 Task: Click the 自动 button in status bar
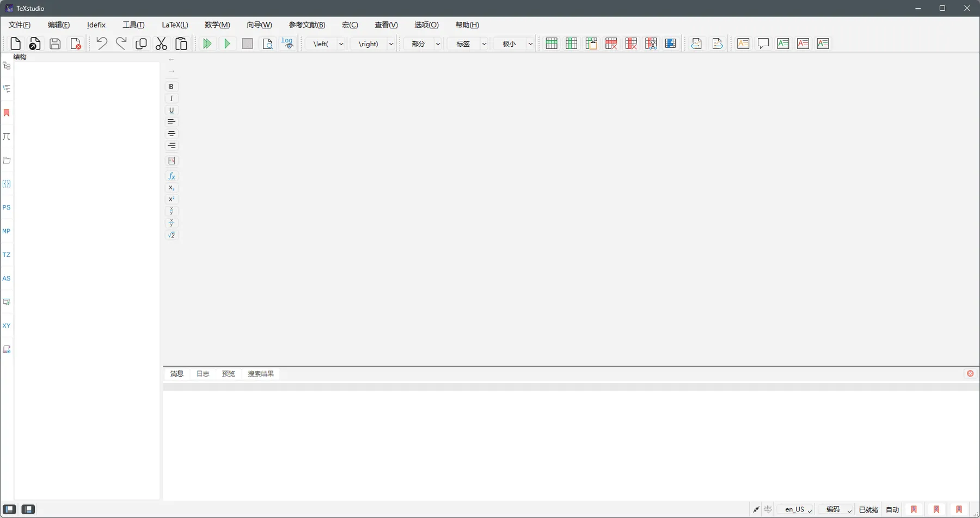pos(892,509)
